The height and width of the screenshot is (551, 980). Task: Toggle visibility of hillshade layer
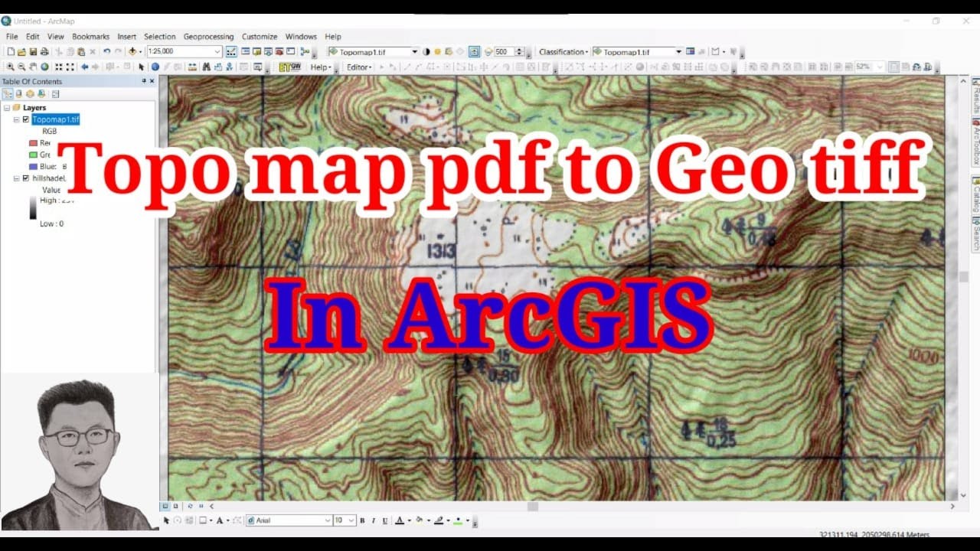pos(26,178)
